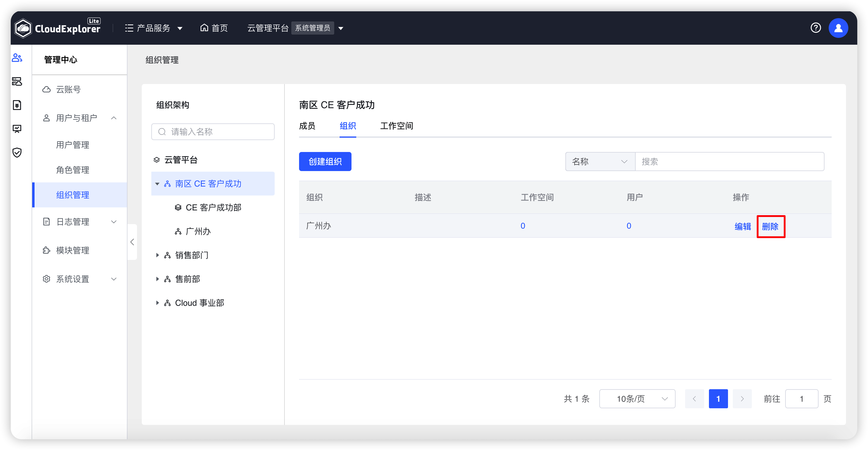
Task: Click the 工作空间 column header
Action: point(537,198)
